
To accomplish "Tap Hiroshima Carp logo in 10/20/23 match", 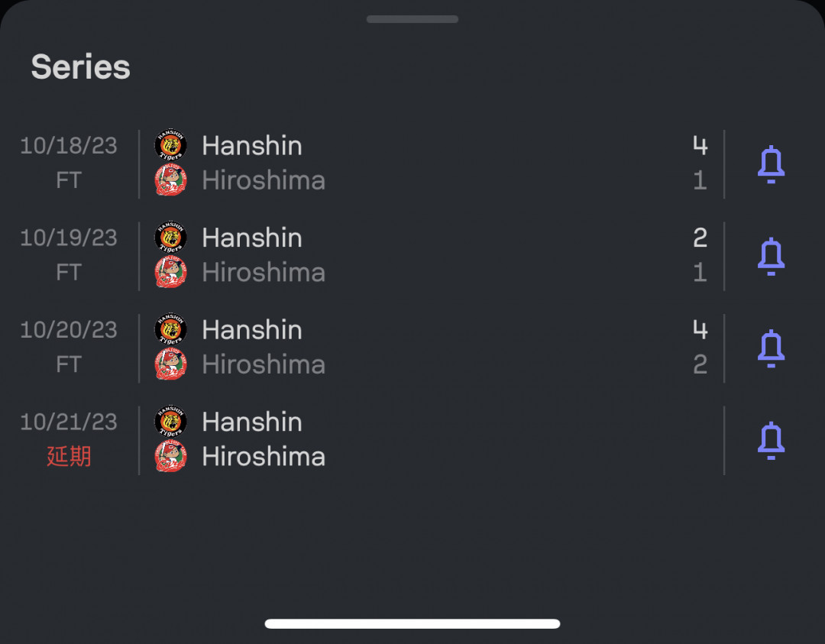I will coord(170,364).
